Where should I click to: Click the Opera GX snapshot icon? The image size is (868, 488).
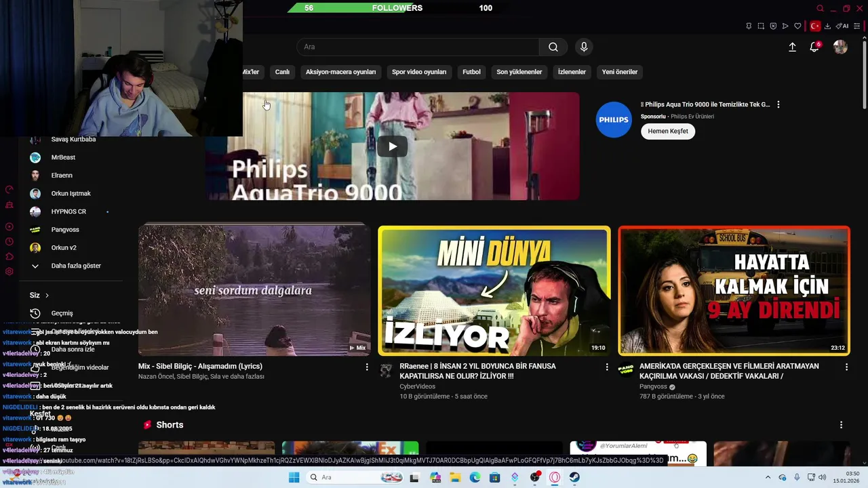[761, 26]
